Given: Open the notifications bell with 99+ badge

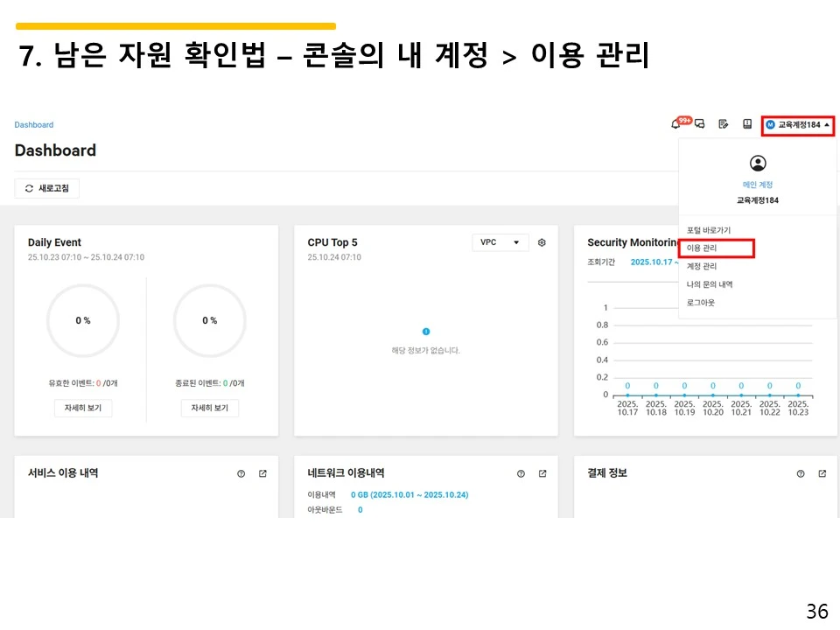Looking at the screenshot, I should (x=676, y=123).
